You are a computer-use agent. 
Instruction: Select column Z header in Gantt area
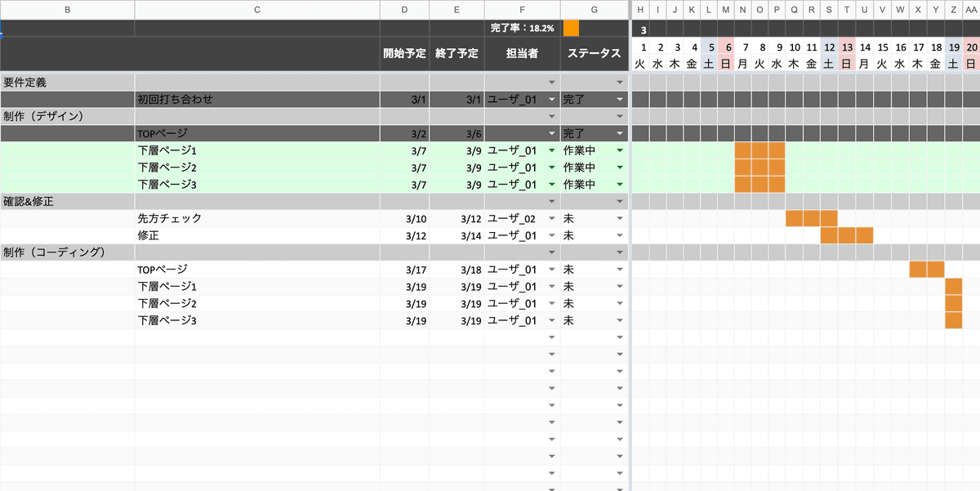[953, 9]
